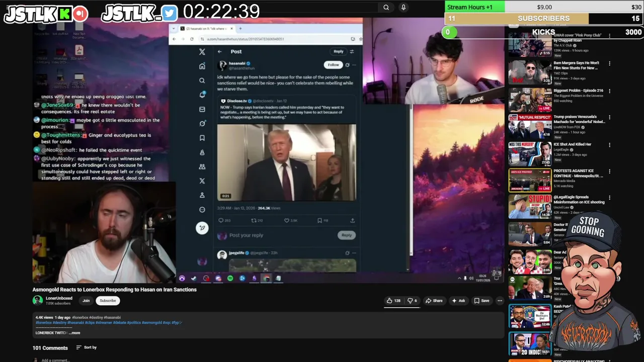The image size is (644, 362).
Task: Click the hasanabi profile name
Action: click(x=237, y=63)
